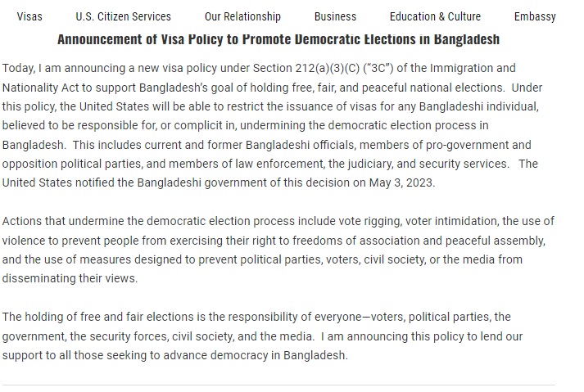Click the Embassy navigation item
Viewport: 584px width, 392px height.
[535, 16]
